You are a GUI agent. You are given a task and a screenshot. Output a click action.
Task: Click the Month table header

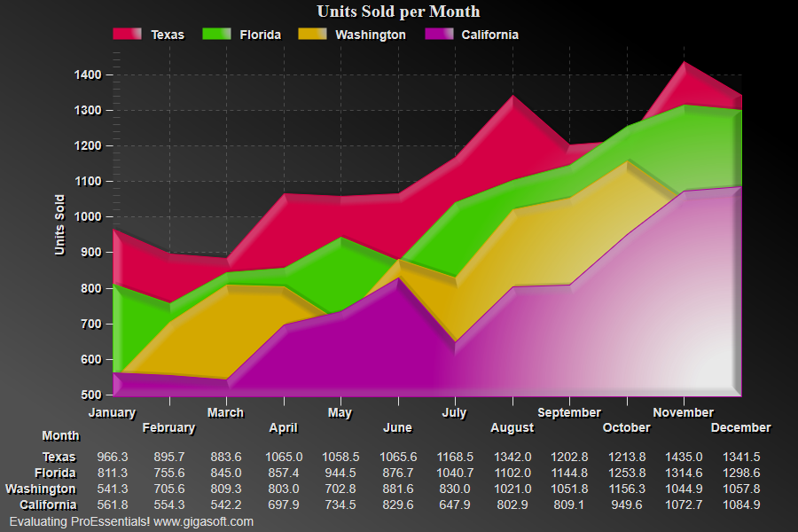pos(60,436)
